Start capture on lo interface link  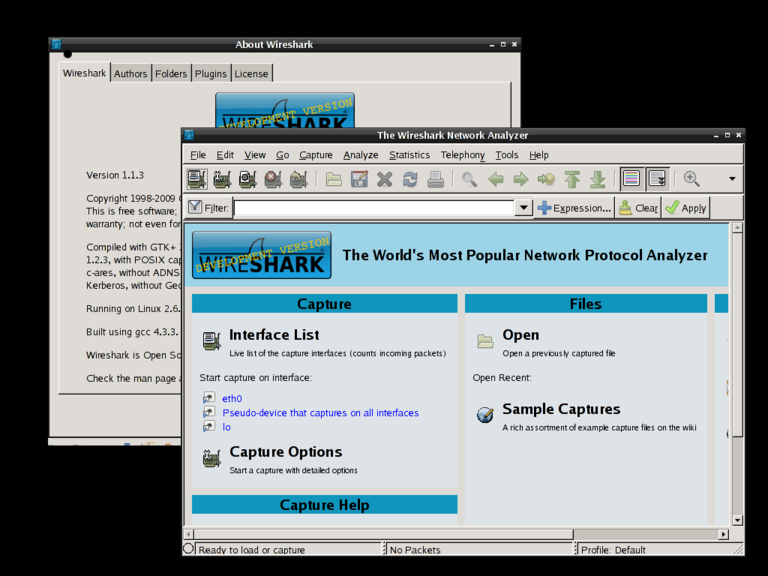(226, 427)
